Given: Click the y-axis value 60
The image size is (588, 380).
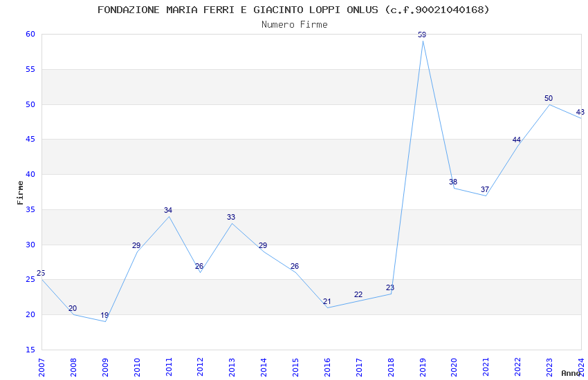Looking at the screenshot, I should (30, 34).
